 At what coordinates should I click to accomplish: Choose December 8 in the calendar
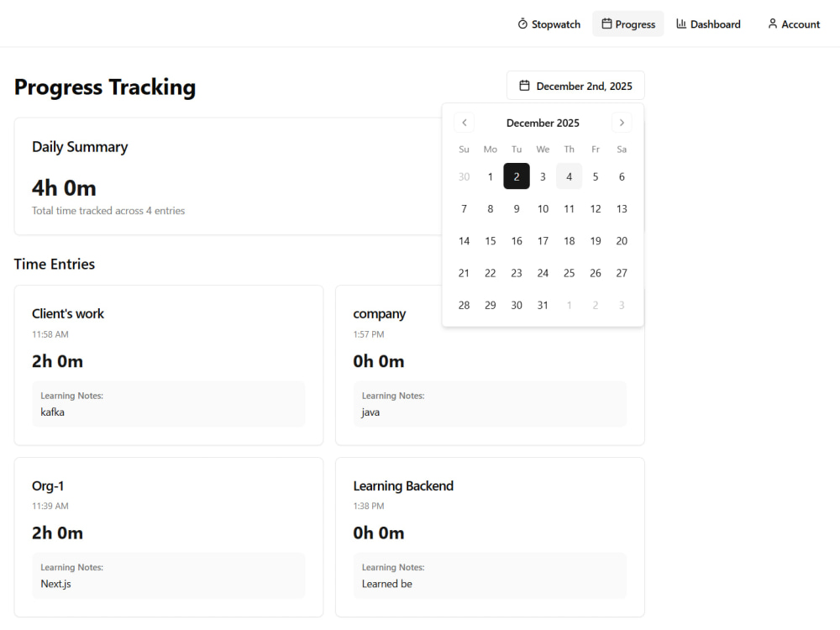pyautogui.click(x=491, y=208)
